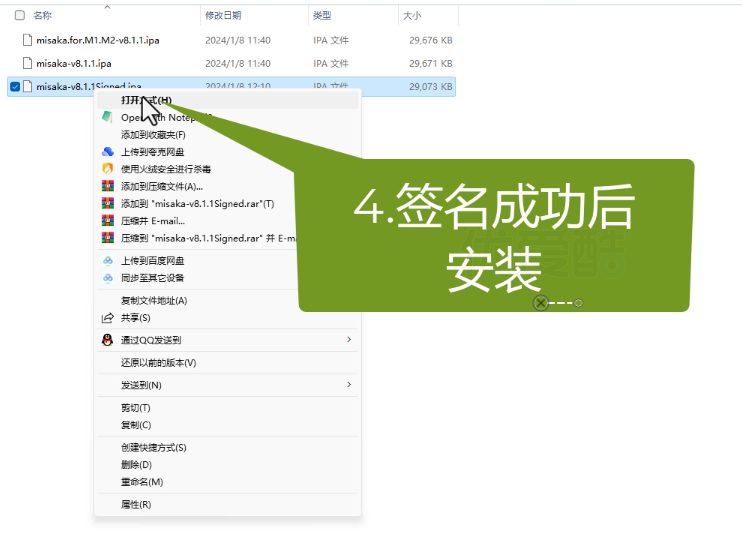Choose 添加到收藏夹(F)

pyautogui.click(x=153, y=135)
